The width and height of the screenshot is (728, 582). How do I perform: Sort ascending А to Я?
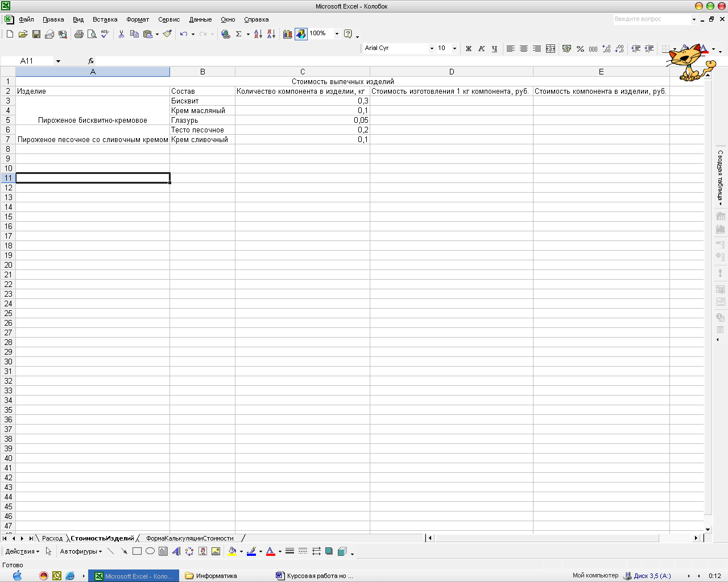[x=258, y=34]
